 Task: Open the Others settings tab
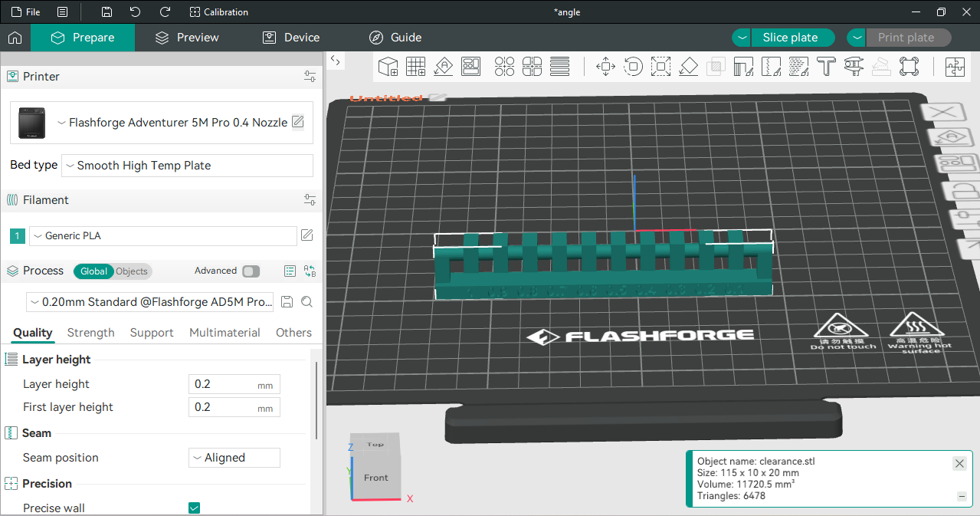294,333
